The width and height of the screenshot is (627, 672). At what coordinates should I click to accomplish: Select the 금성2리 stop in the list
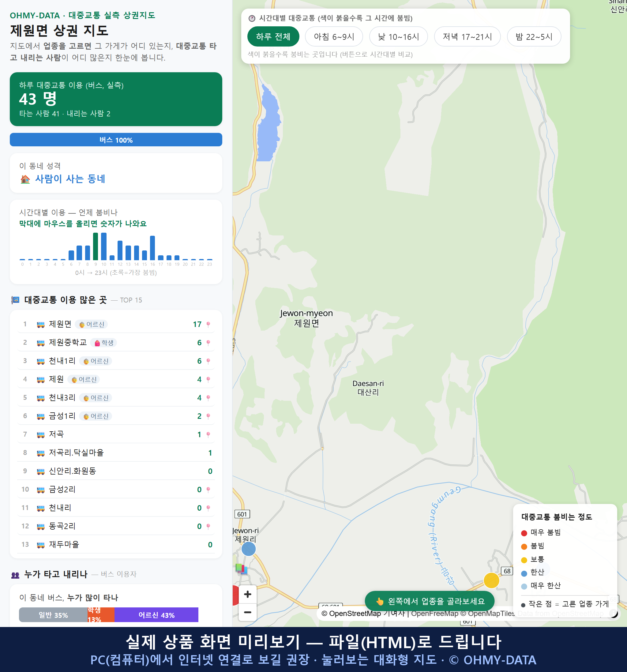coord(116,489)
